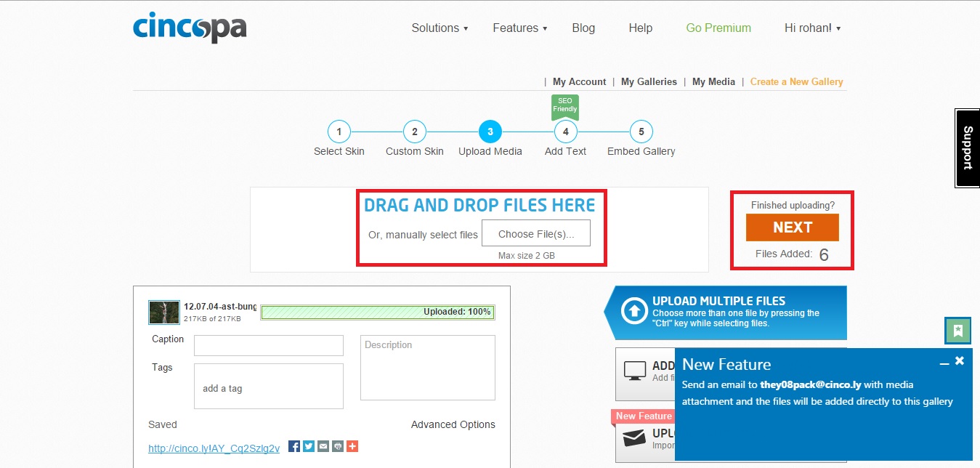Click the envelope upload icon
The width and height of the screenshot is (980, 468).
point(635,438)
